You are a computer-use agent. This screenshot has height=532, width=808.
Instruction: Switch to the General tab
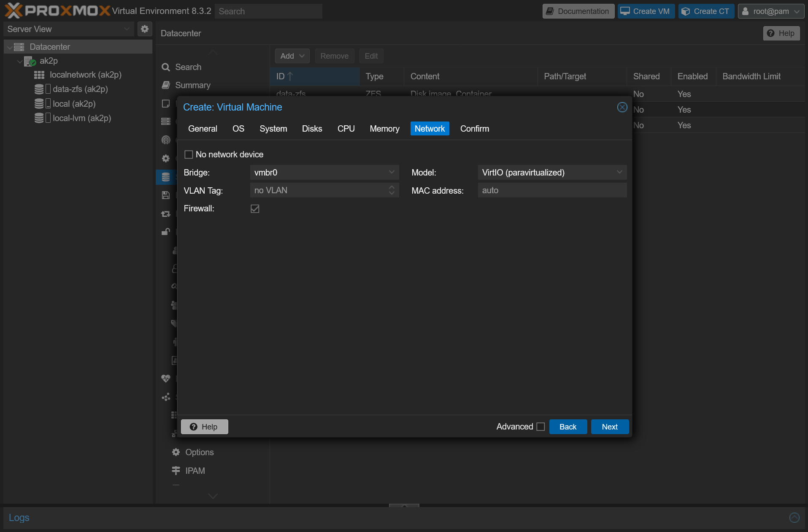[x=203, y=129]
